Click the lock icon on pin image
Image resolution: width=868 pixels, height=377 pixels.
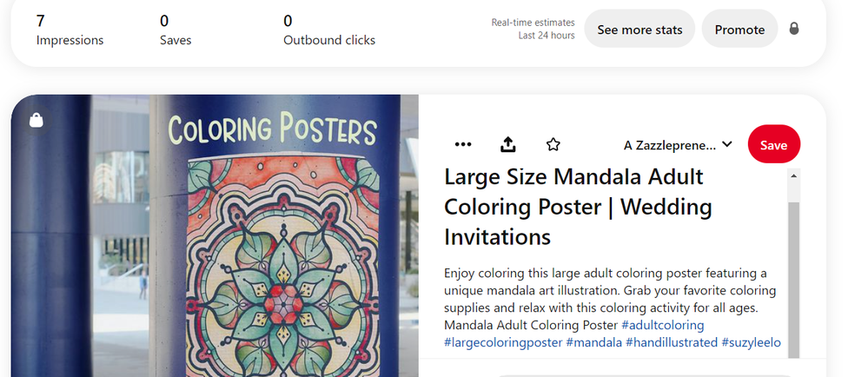click(36, 121)
